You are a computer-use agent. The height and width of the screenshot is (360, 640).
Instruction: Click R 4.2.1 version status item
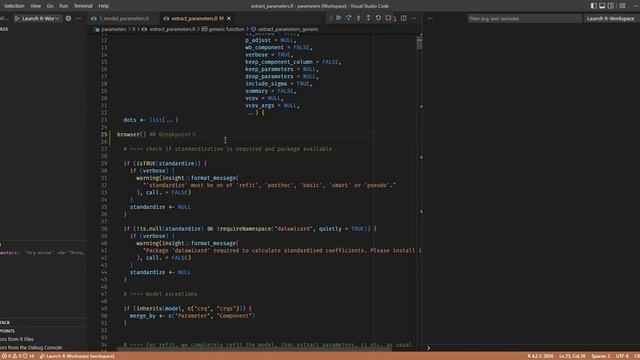(x=540, y=356)
